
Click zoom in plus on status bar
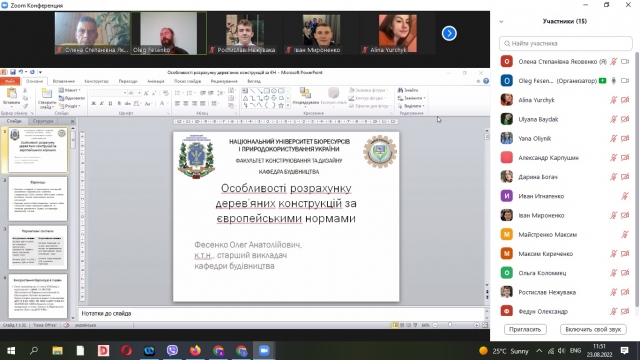coord(476,325)
